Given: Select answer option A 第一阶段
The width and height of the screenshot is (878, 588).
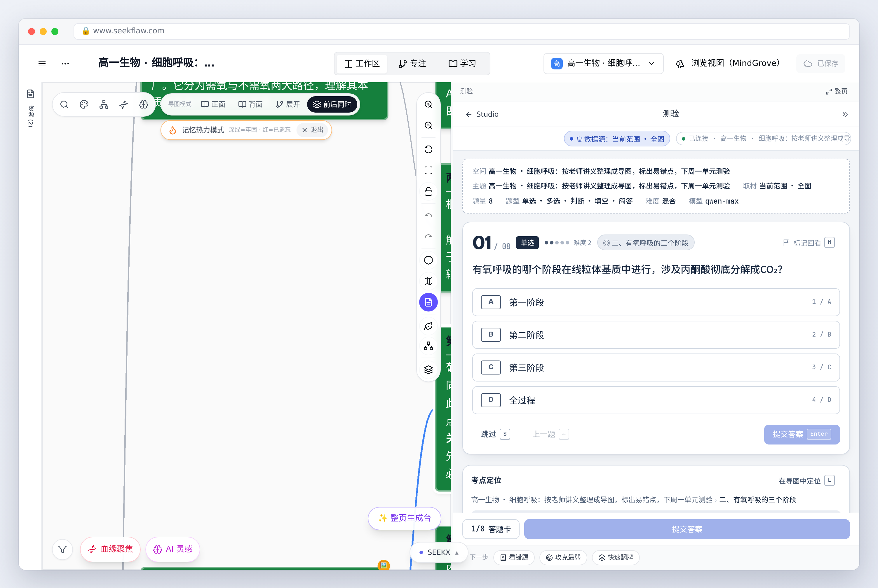Looking at the screenshot, I should 656,302.
